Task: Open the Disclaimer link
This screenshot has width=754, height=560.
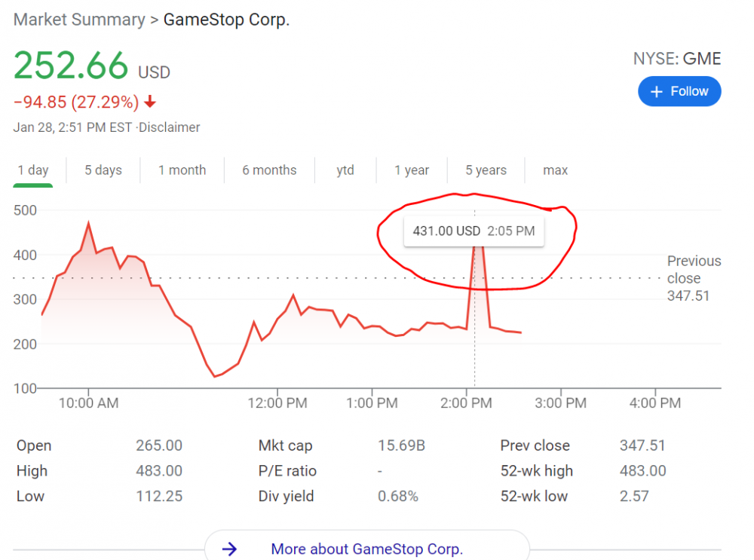Action: click(x=170, y=127)
